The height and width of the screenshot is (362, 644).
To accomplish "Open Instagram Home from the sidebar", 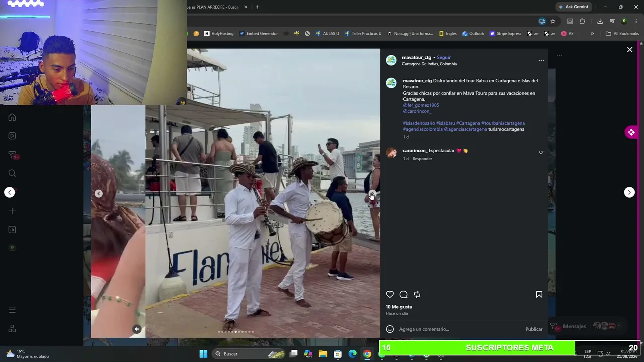I will point(12,117).
